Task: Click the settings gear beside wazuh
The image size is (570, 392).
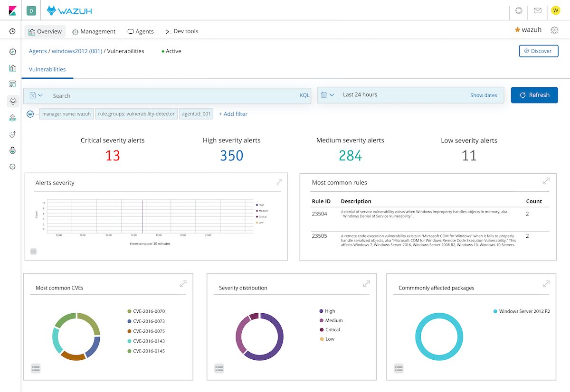Action: pyautogui.click(x=554, y=30)
